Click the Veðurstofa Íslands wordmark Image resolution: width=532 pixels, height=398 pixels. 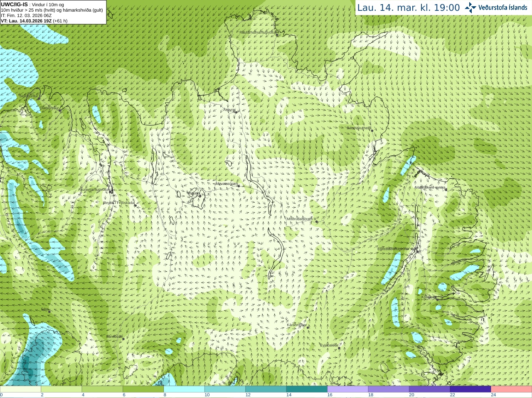[502, 7]
